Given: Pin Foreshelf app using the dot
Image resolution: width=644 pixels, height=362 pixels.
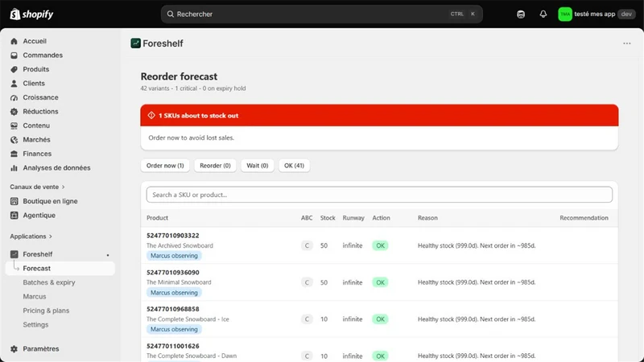Looking at the screenshot, I should tap(108, 255).
